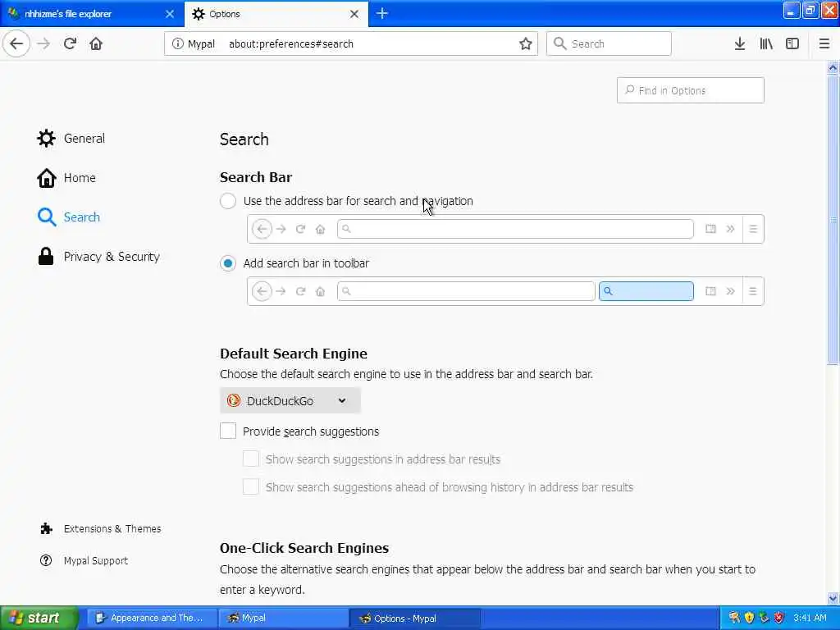Open the Windows start menu
Screen dimensions: 840x630
coord(39,619)
